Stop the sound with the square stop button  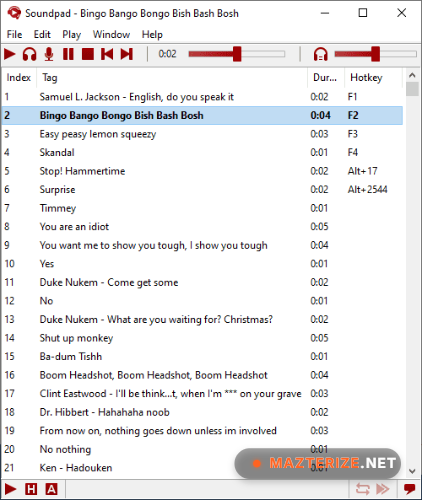[88, 54]
